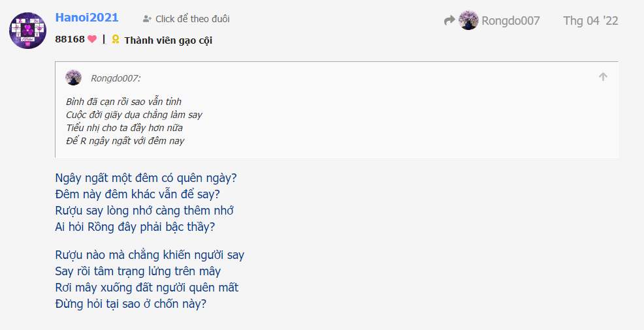Click Rongdo007's small avatar in post header
Image resolution: width=644 pixels, height=330 pixels.
click(469, 21)
